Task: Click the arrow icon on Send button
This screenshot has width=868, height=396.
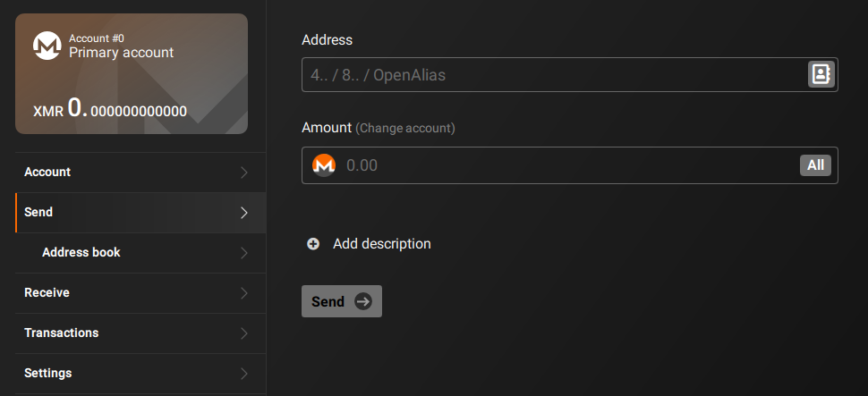Action: click(363, 302)
